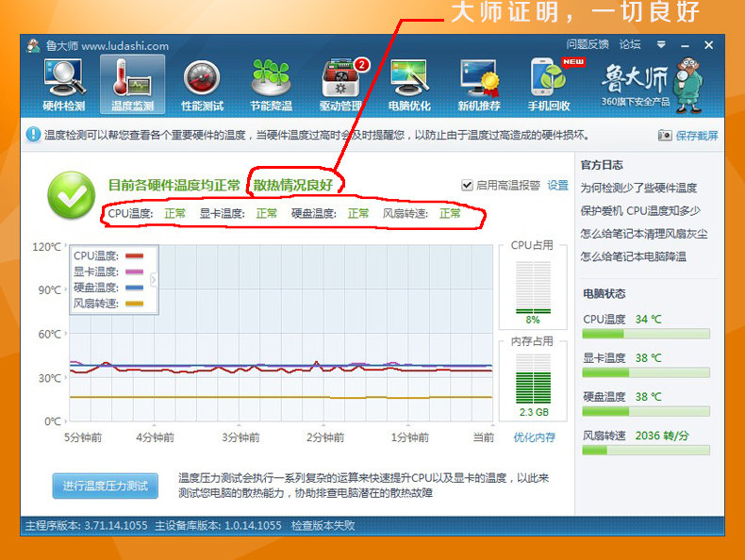Click the 风扇转速 2036 转/分 progress bar
This screenshot has width=745, height=560.
(x=646, y=451)
